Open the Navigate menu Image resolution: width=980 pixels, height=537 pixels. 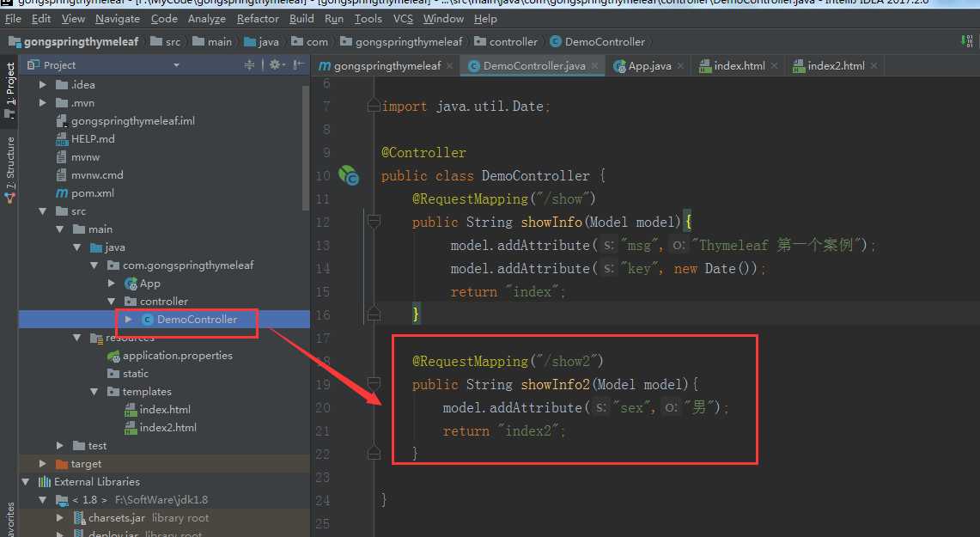118,19
